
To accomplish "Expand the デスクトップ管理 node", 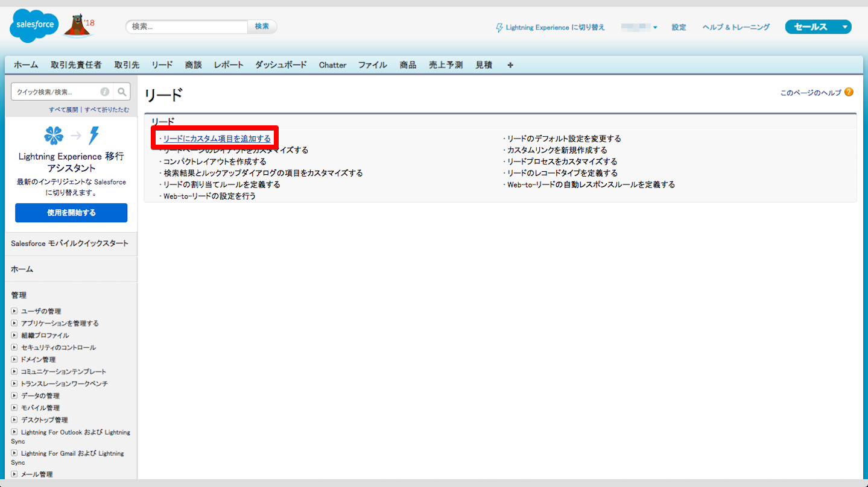I will coord(14,419).
